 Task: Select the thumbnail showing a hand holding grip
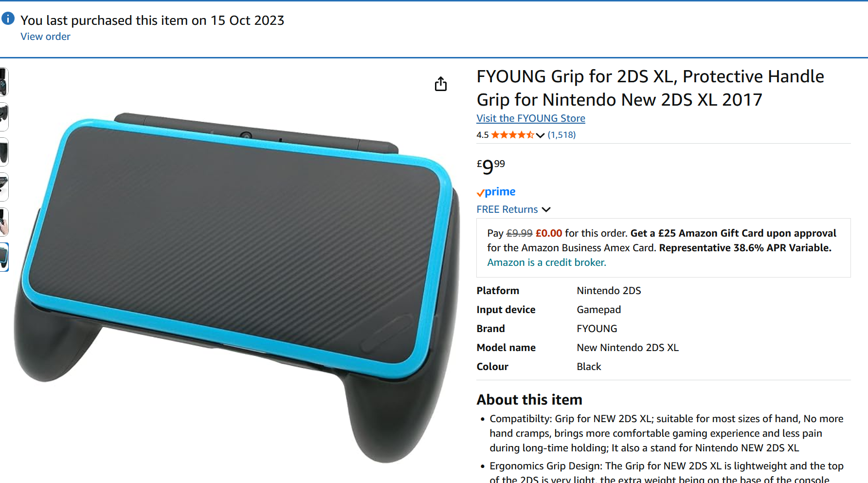click(3, 222)
